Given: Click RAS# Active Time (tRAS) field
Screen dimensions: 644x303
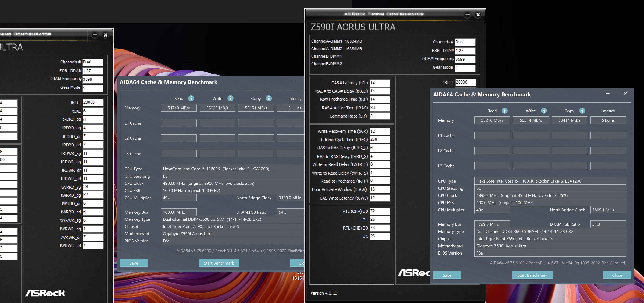Looking at the screenshot, I should point(380,108).
